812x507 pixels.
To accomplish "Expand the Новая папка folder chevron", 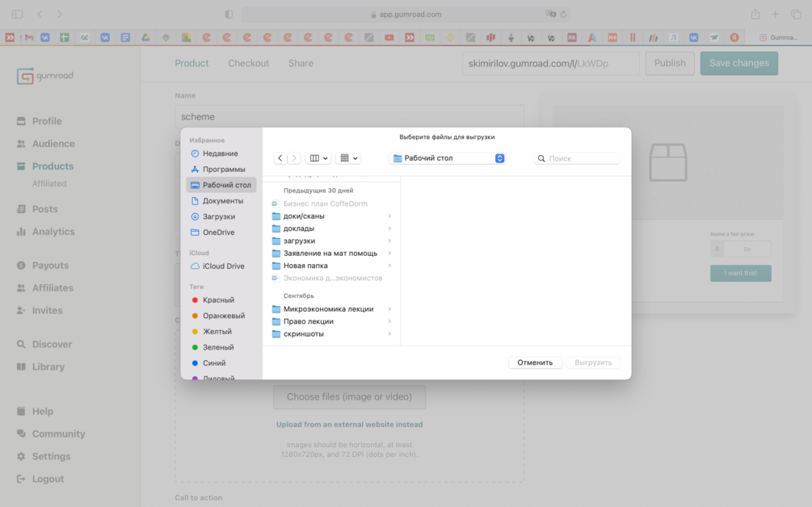I will click(389, 266).
